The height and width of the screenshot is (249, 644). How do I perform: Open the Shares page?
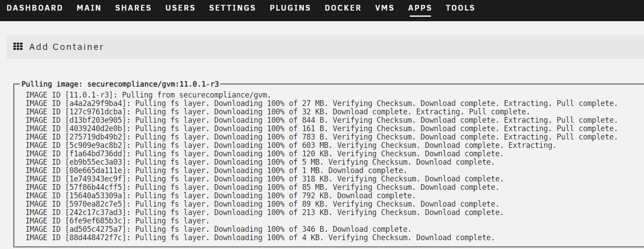(133, 8)
